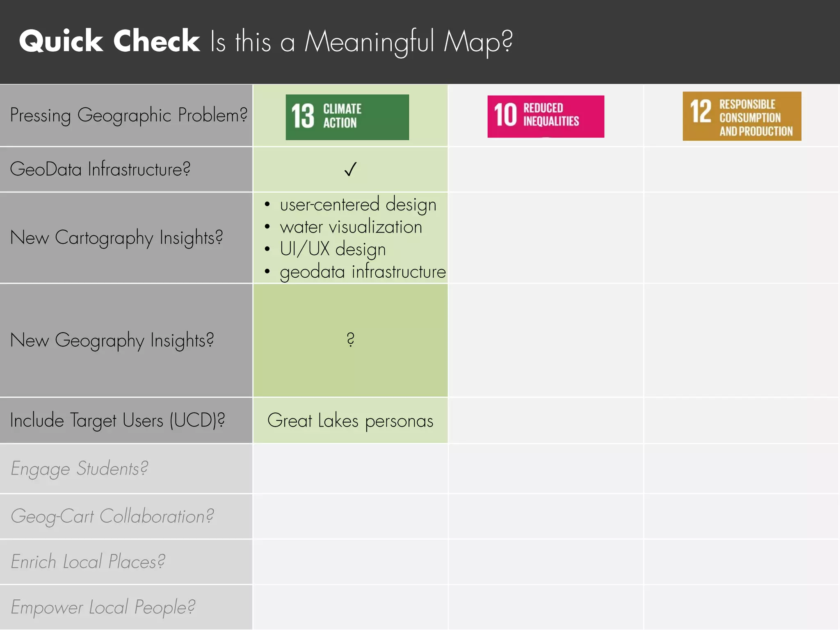
Task: Click the user-centered design bullet
Action: (358, 204)
